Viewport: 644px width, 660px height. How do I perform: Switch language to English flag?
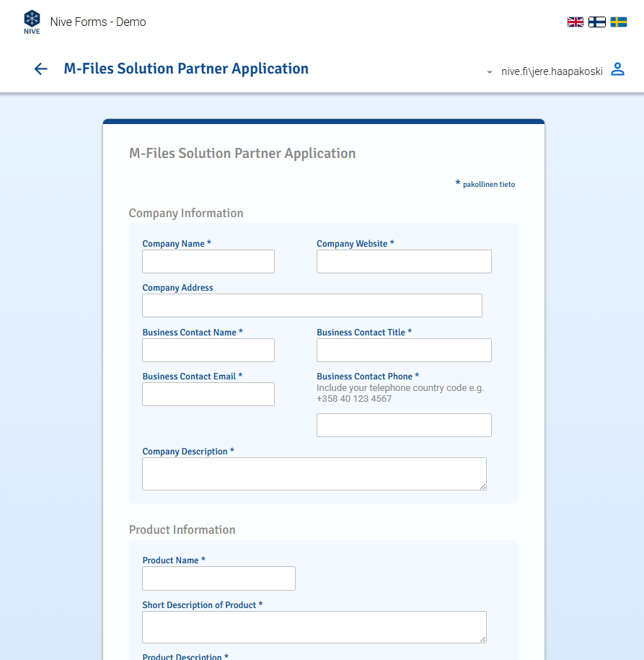[575, 22]
